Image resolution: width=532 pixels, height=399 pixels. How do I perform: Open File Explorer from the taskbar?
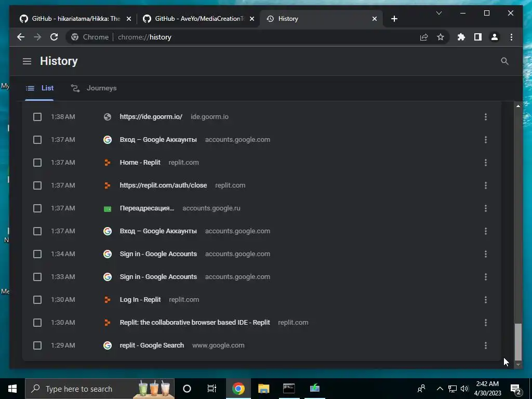point(263,389)
